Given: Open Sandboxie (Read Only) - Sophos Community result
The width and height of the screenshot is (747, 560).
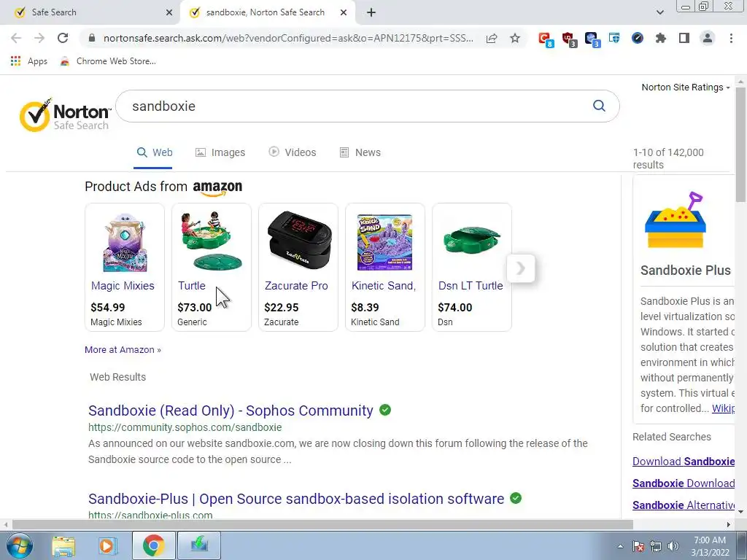Looking at the screenshot, I should click(x=231, y=411).
